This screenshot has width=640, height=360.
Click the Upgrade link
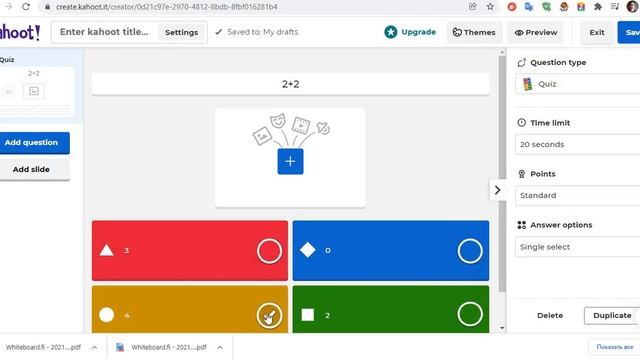coord(419,32)
